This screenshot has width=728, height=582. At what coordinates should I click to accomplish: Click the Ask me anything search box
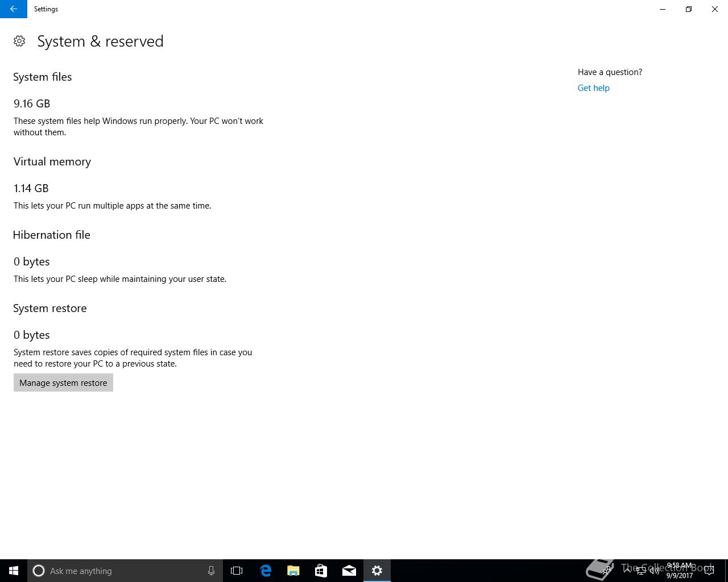[x=125, y=571]
